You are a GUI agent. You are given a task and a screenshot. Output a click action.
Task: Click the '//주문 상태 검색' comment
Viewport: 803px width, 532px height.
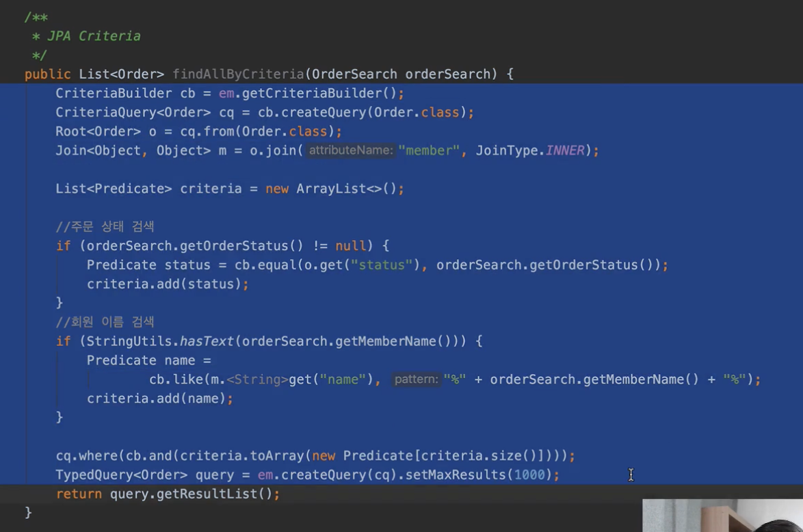[105, 226]
